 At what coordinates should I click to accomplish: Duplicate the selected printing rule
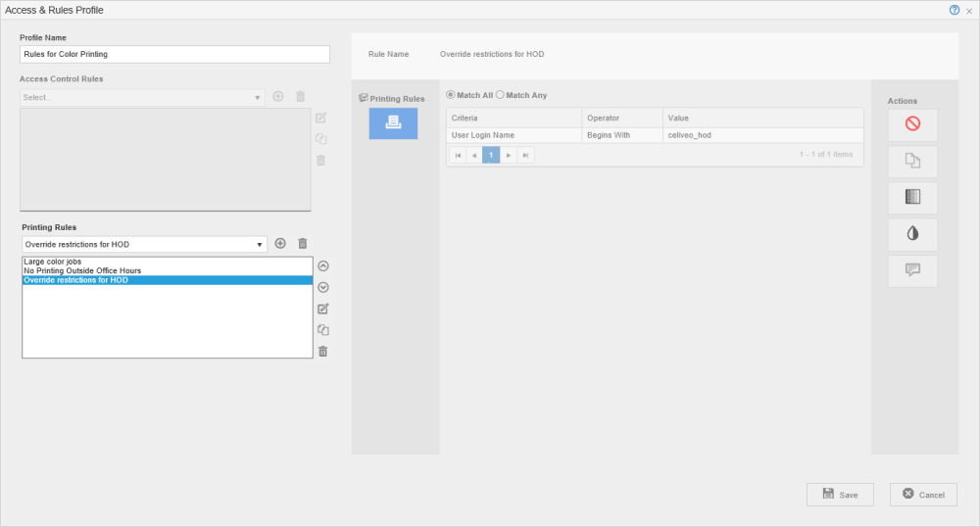pyautogui.click(x=323, y=330)
